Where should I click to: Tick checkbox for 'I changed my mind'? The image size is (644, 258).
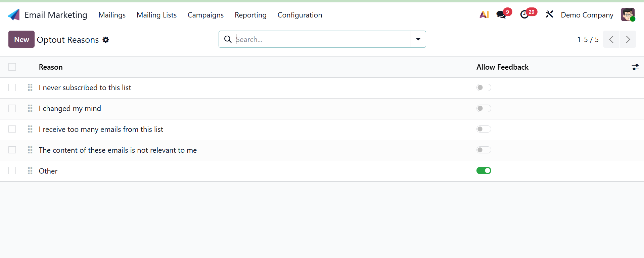(12, 108)
